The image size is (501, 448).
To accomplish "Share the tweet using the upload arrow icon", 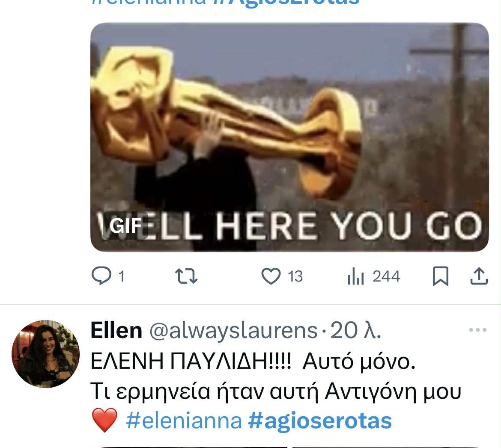I will tap(479, 276).
